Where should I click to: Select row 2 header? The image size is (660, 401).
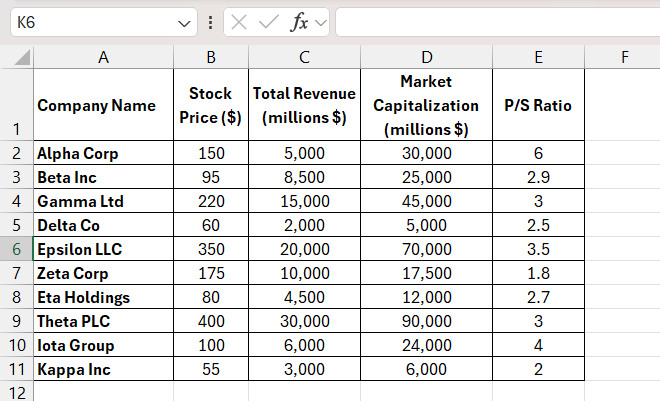tap(16, 153)
